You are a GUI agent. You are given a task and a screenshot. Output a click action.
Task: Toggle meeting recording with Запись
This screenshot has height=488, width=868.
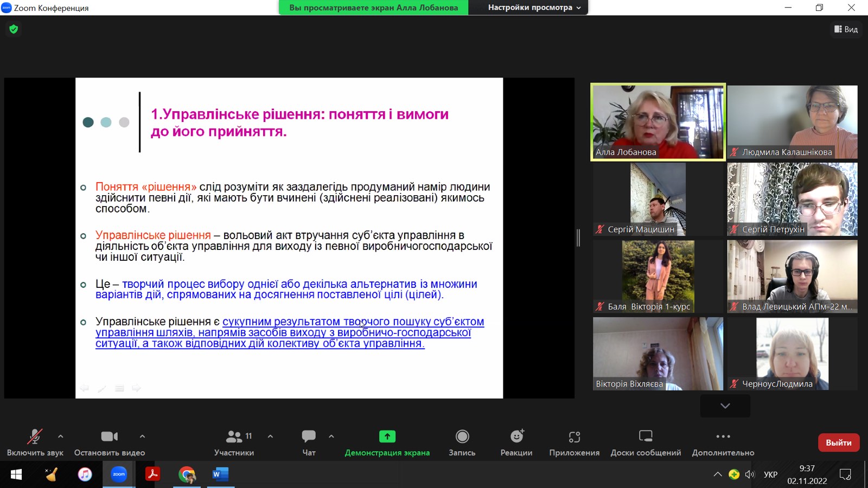(x=462, y=442)
